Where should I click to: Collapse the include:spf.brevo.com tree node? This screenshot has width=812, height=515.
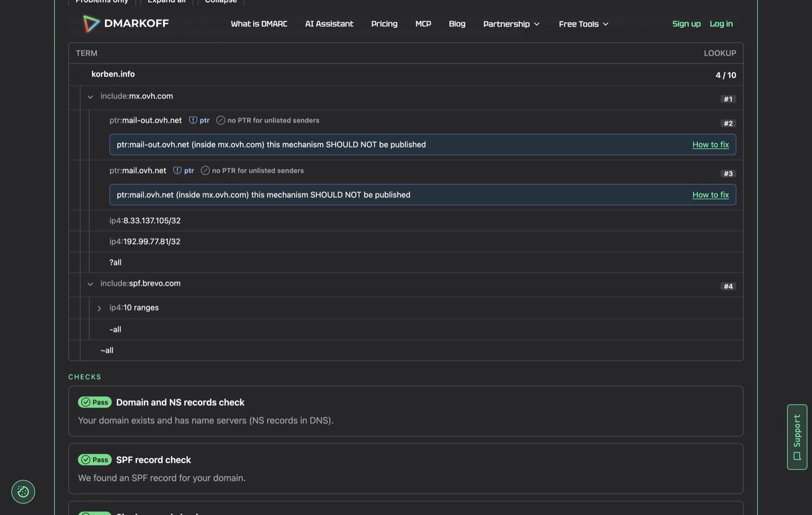[90, 284]
